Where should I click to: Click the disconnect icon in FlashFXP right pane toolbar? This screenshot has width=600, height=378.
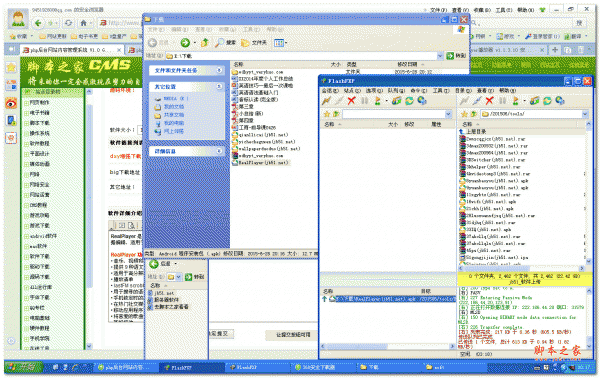tap(476, 101)
